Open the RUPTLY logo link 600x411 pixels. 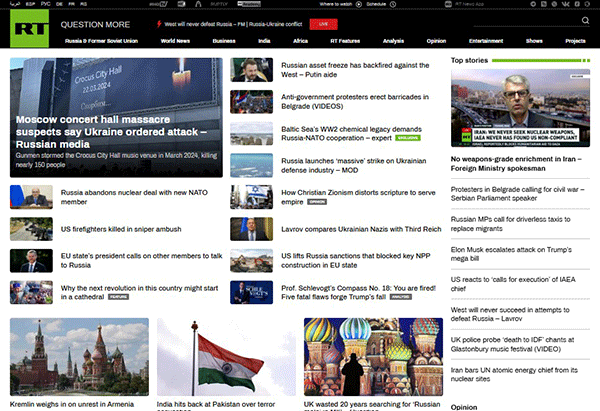[x=219, y=4]
